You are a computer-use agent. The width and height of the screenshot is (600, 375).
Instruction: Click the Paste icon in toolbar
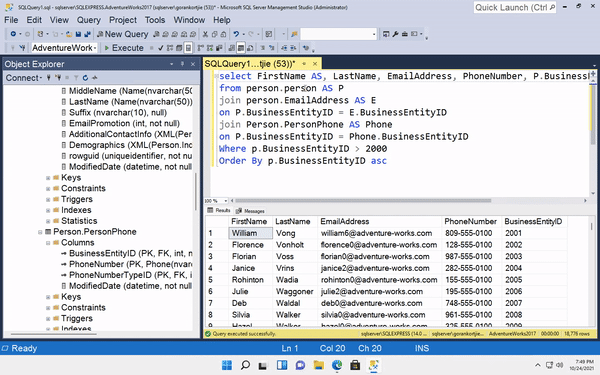pyautogui.click(x=223, y=34)
